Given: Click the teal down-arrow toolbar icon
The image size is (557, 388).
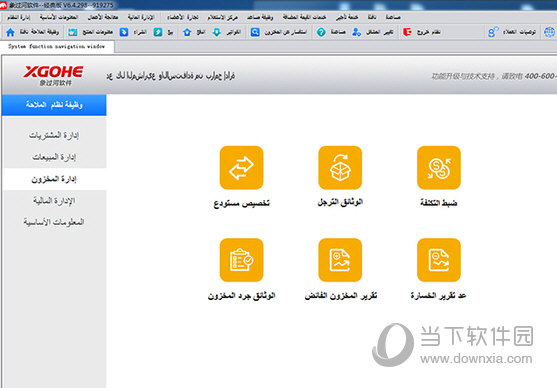Looking at the screenshot, I should (217, 32).
